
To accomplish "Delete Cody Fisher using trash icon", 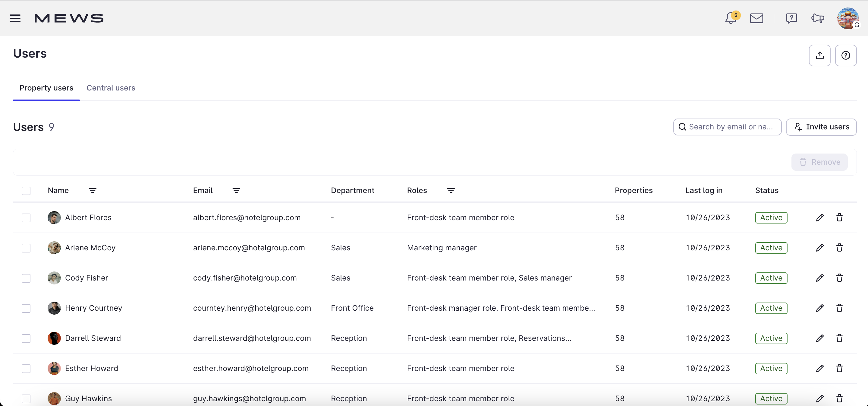I will 839,278.
